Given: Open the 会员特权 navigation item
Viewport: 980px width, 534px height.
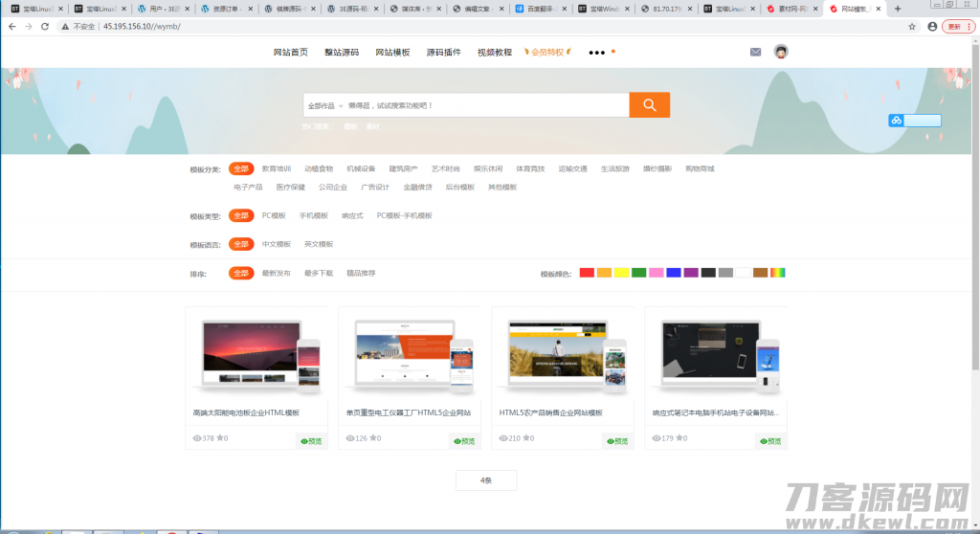Looking at the screenshot, I should point(547,53).
